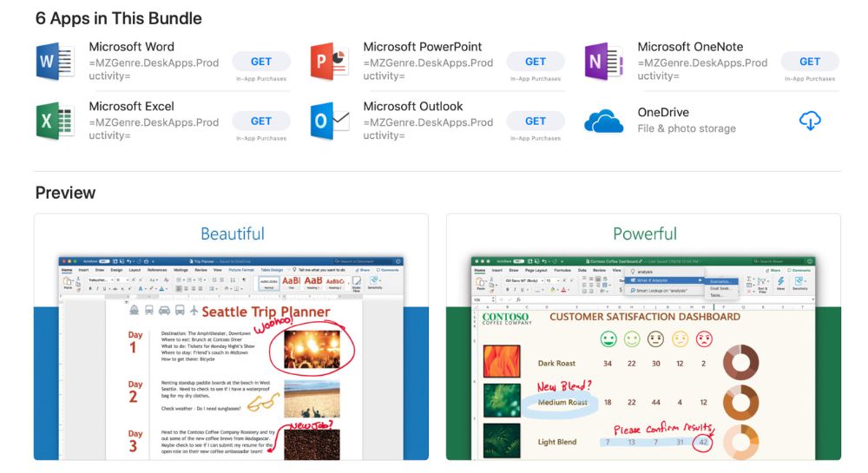The width and height of the screenshot is (868, 473).
Task: View the Beautiful Word preview screenshot
Action: point(232,337)
